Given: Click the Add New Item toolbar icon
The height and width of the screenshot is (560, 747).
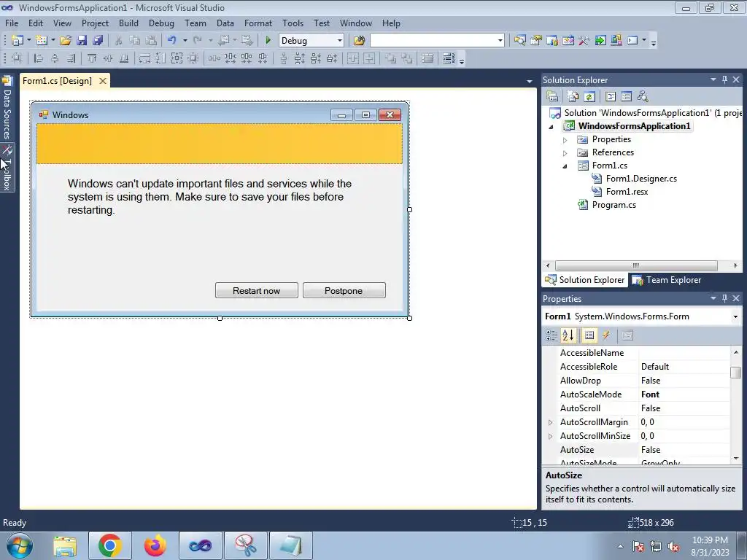Looking at the screenshot, I should [42, 41].
